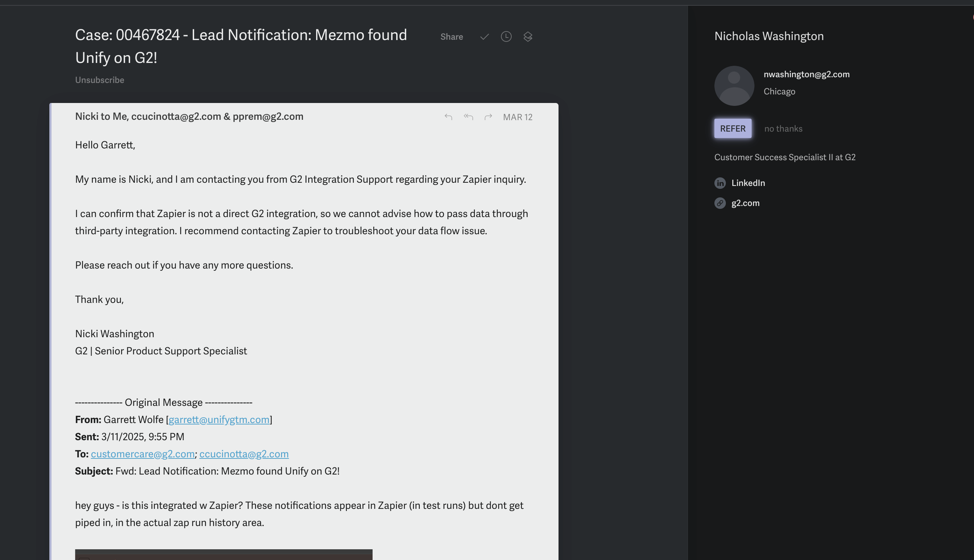Click the embedded screenshot image at bottom
This screenshot has height=560, width=974.
tap(223, 555)
